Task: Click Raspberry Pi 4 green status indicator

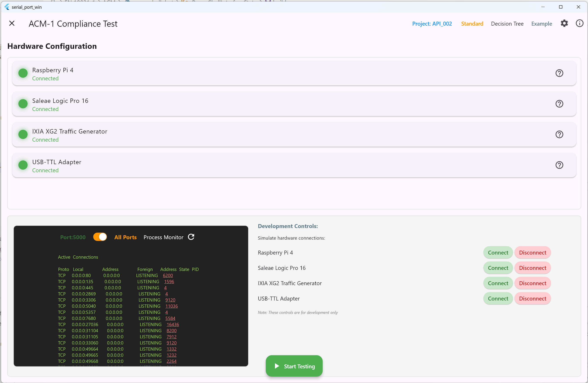Action: point(23,73)
